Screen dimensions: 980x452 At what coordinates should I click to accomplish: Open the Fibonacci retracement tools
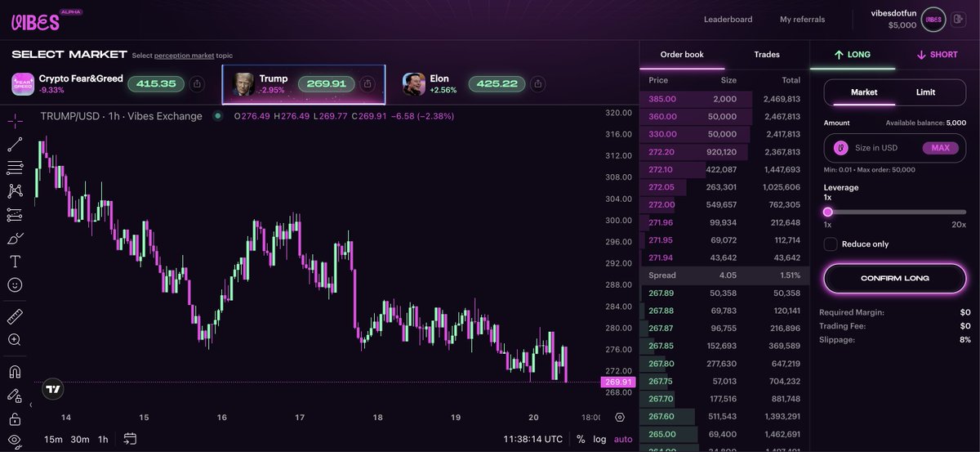[15, 168]
